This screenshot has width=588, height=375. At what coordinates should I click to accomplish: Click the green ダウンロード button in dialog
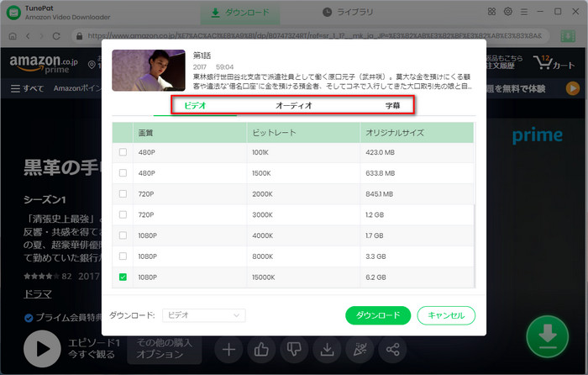point(378,315)
